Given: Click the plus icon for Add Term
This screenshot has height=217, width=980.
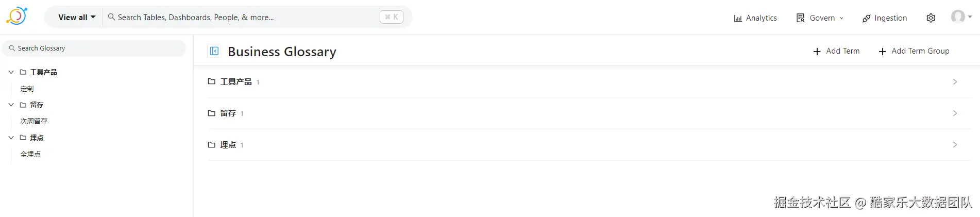Looking at the screenshot, I should (817, 52).
